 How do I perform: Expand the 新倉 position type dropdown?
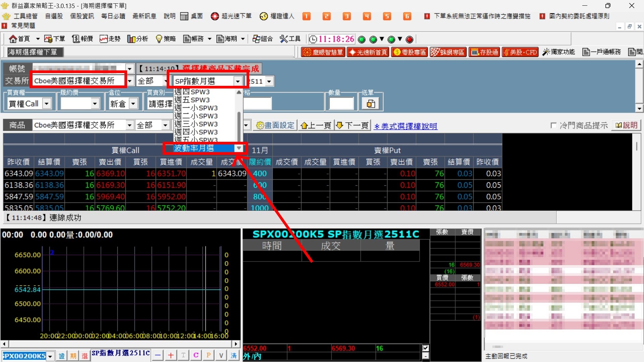coord(133,104)
